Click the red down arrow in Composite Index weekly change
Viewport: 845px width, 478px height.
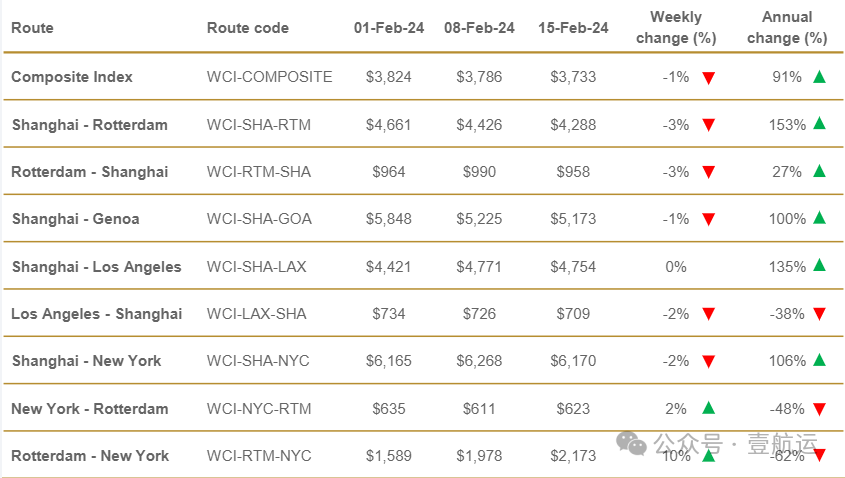pyautogui.click(x=709, y=78)
